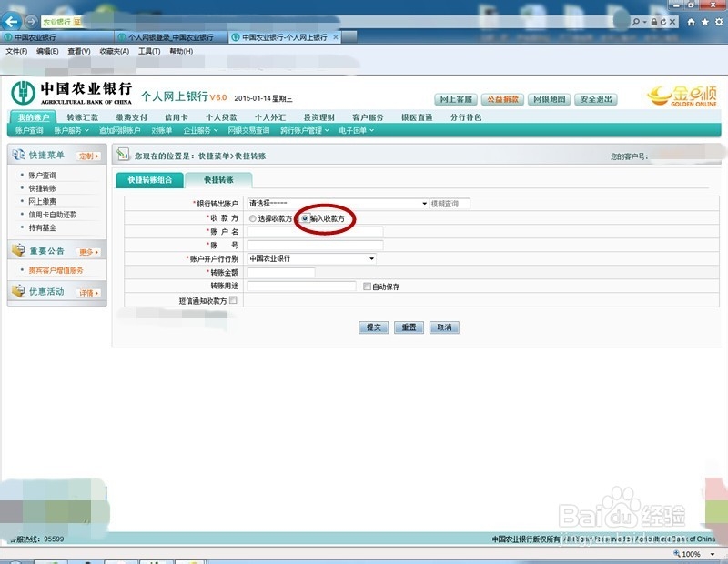Image resolution: width=728 pixels, height=564 pixels.
Task: Click the 优惠活动 panel icon
Action: [x=18, y=291]
